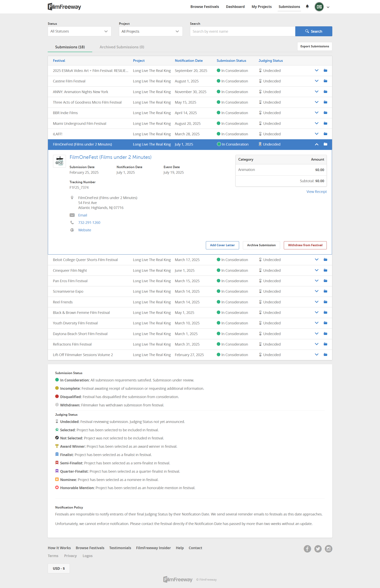The height and width of the screenshot is (588, 380).
Task: Open the notifications bell
Action: (x=307, y=6)
